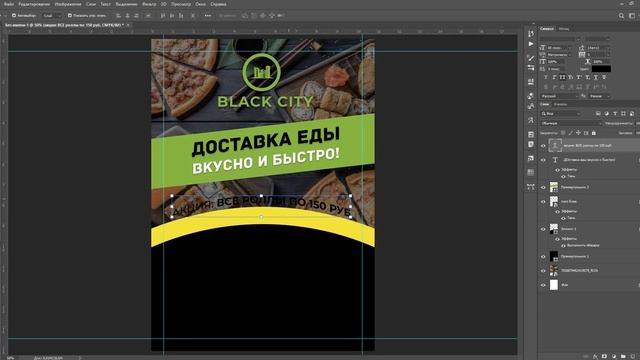
Task: Hide the акция: ВСЕ роллы text layer
Action: tap(543, 146)
